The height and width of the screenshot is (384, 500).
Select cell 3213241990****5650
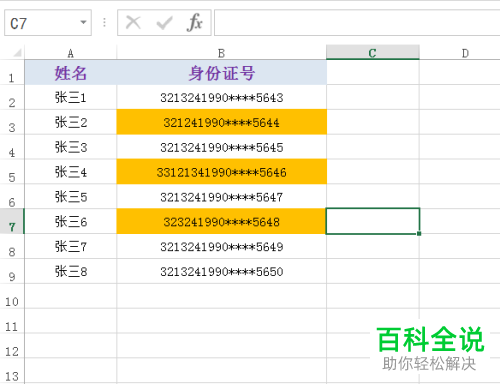click(222, 271)
